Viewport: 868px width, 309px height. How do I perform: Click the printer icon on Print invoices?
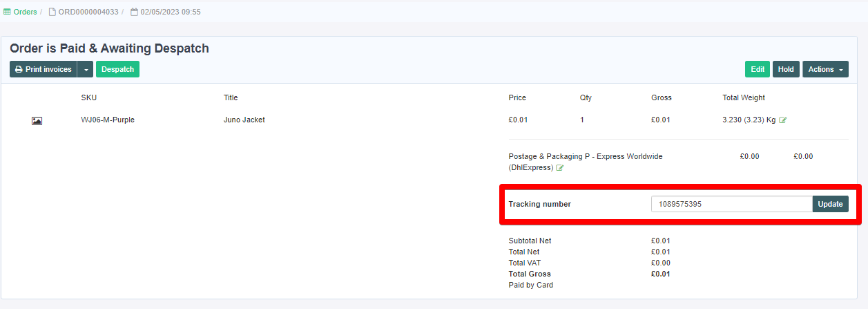(x=19, y=69)
